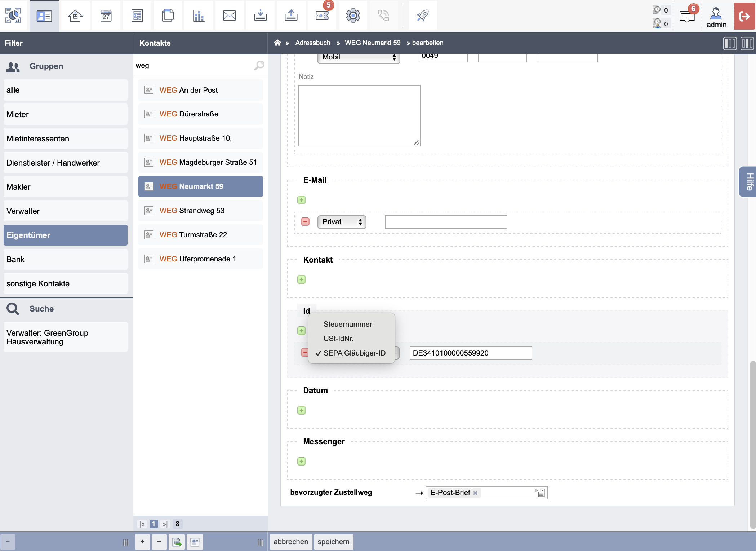Open the tickets icon with badge 5
The width and height of the screenshot is (756, 551).
click(x=322, y=16)
